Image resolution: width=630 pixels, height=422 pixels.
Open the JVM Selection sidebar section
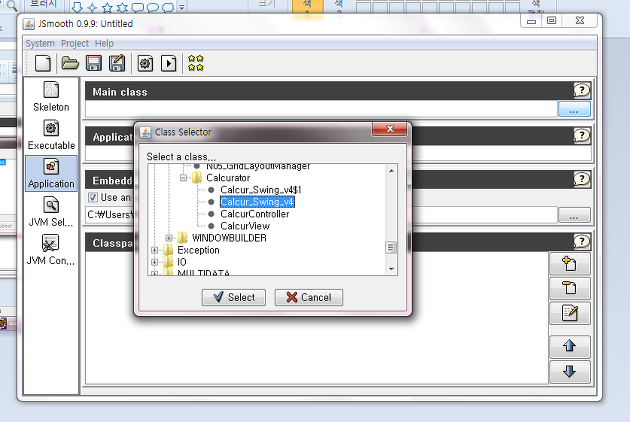pyautogui.click(x=51, y=212)
